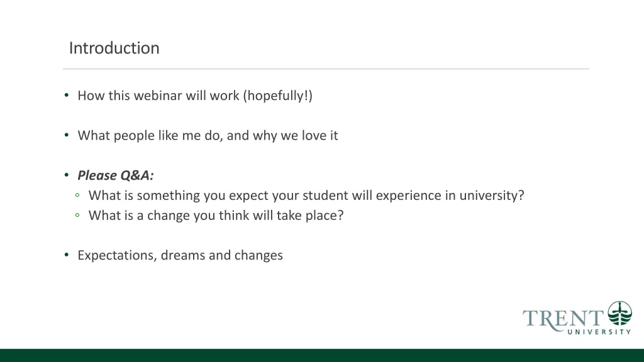644x362 pixels.
Task: Click hollow sub-bullet before 'What is something'
Action: [x=77, y=195]
